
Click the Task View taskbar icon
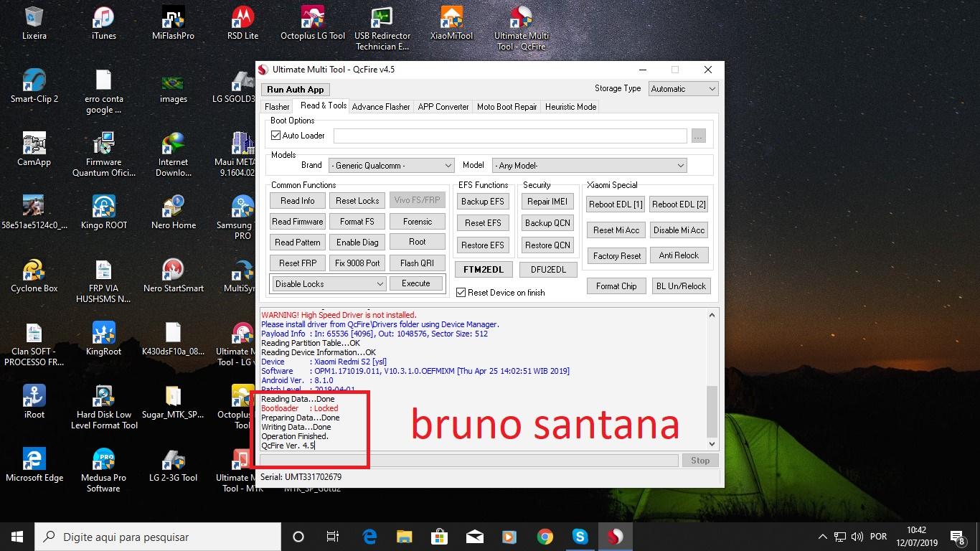pyautogui.click(x=332, y=537)
